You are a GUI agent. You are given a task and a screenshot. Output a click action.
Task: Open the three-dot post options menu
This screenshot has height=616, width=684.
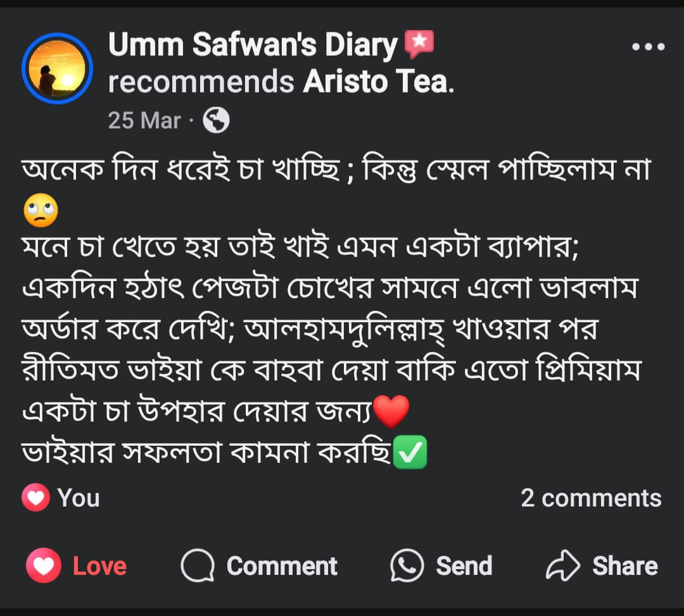(648, 47)
